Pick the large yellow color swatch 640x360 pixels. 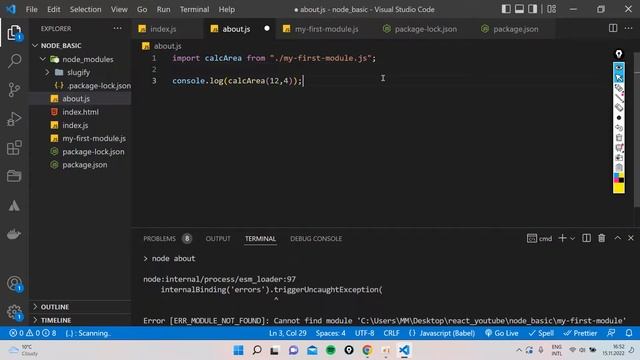pyautogui.click(x=619, y=188)
